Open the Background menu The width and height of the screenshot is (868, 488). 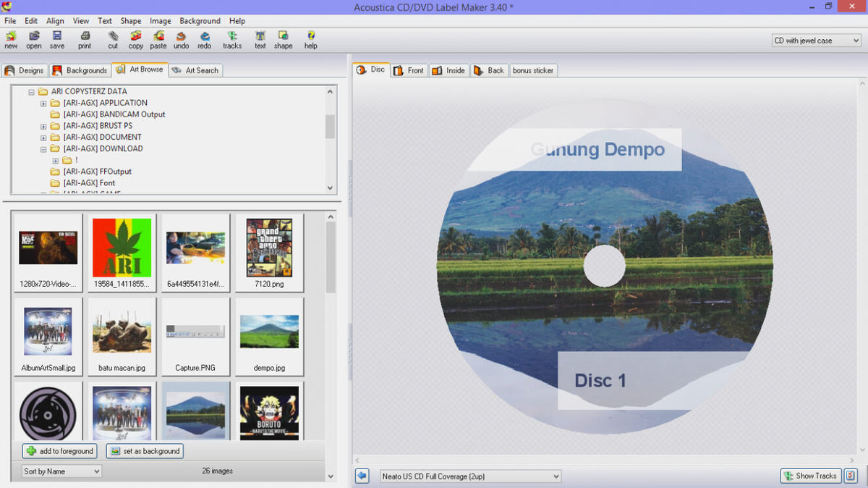[x=200, y=21]
